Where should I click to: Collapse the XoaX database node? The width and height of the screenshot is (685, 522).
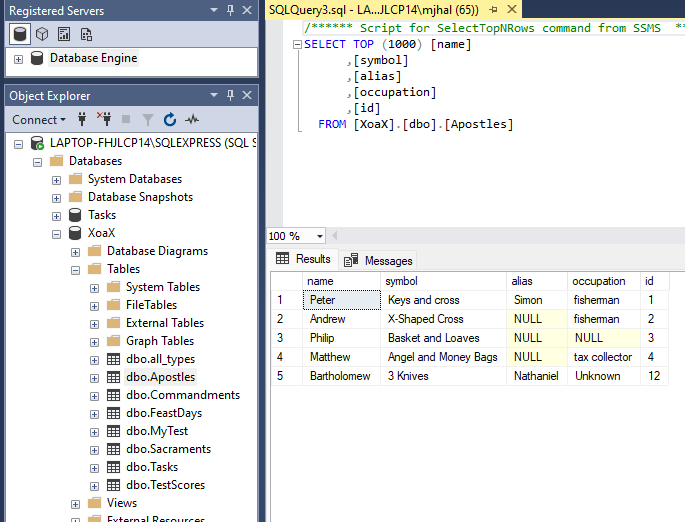[x=56, y=233]
